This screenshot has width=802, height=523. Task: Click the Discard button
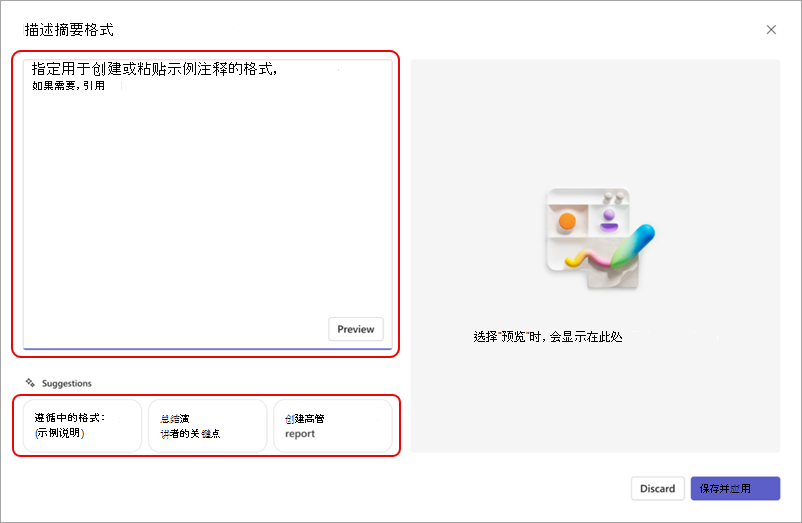tap(657, 488)
